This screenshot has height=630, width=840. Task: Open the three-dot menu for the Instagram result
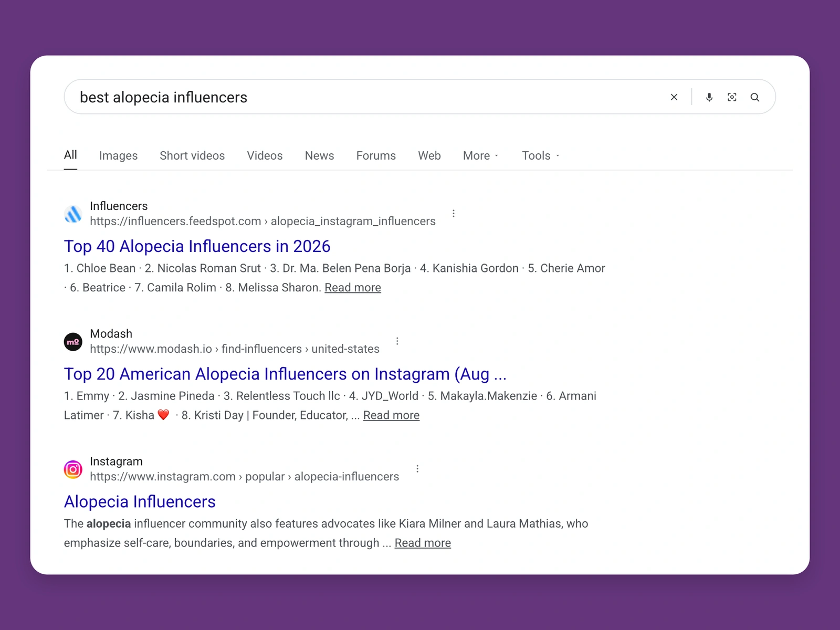click(417, 468)
